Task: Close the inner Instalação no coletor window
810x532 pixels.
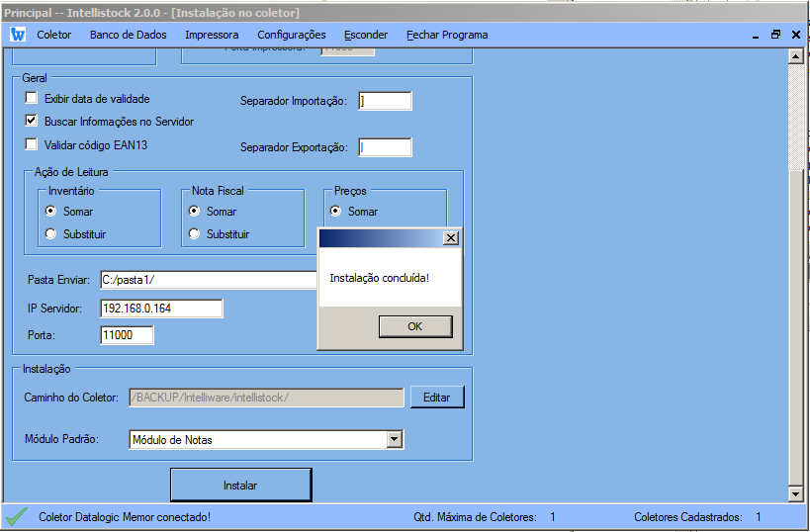Action: pos(796,35)
